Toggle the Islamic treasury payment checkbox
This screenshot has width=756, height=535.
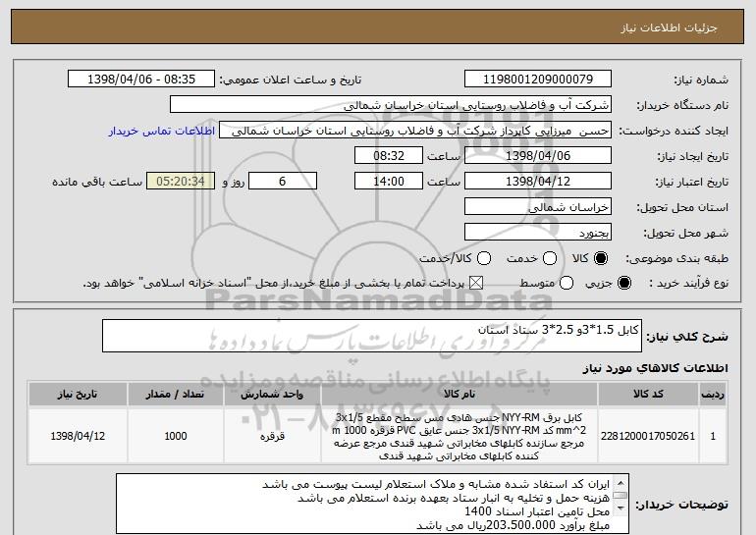pos(476,283)
